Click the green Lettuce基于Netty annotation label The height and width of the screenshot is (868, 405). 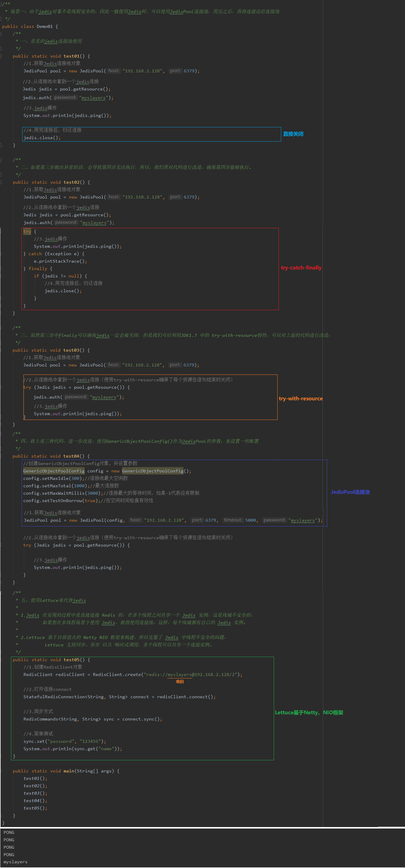309,712
